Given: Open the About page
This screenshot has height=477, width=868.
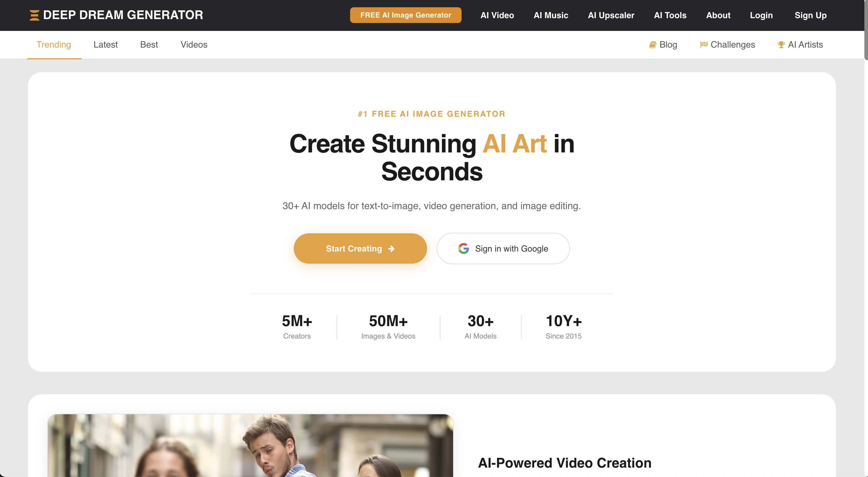Looking at the screenshot, I should click(718, 15).
